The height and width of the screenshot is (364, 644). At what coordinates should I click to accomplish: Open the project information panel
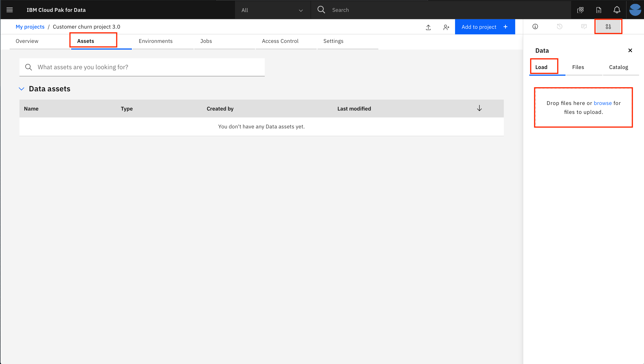[x=535, y=27]
